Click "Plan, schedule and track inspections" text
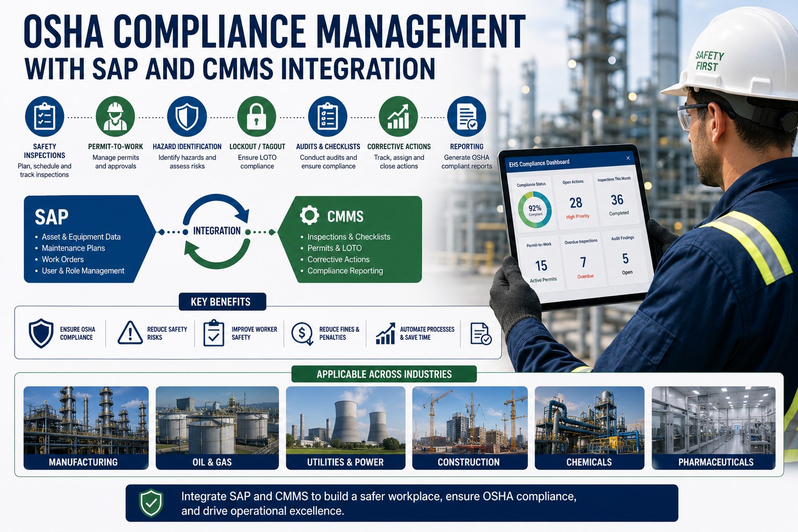 [45, 170]
